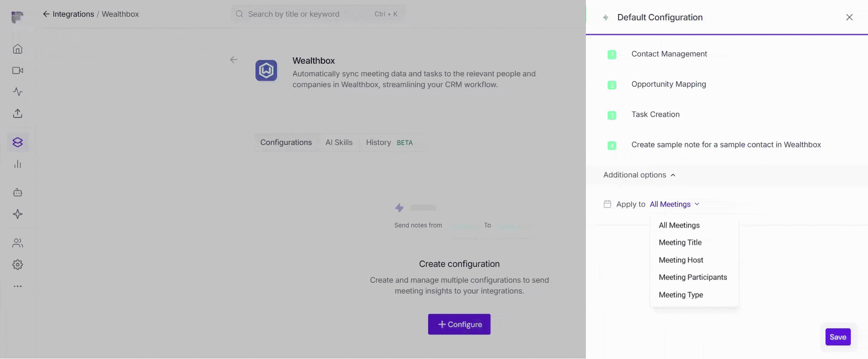
Task: Select Meeting Type option
Action: [x=681, y=295]
